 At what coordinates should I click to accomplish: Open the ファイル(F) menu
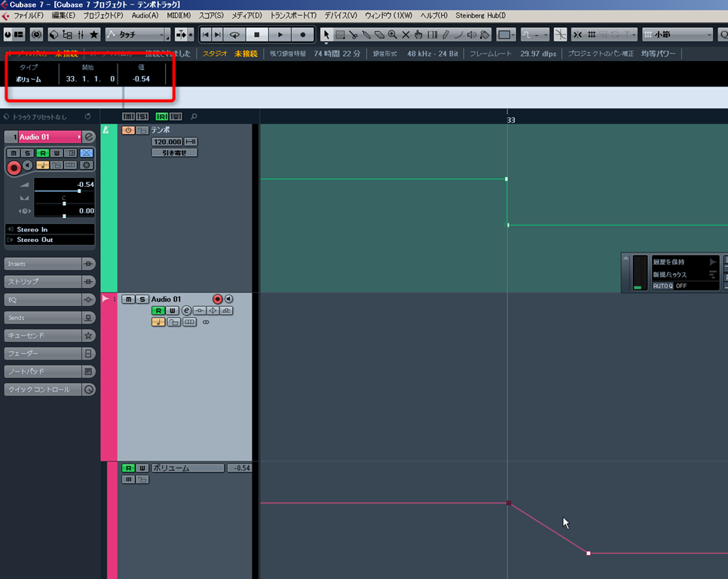29,15
